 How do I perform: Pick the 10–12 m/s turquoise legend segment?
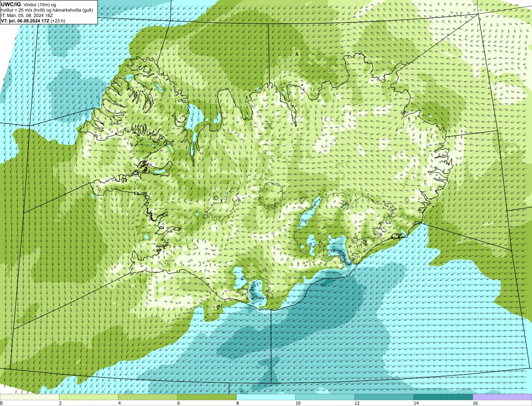coord(325,397)
